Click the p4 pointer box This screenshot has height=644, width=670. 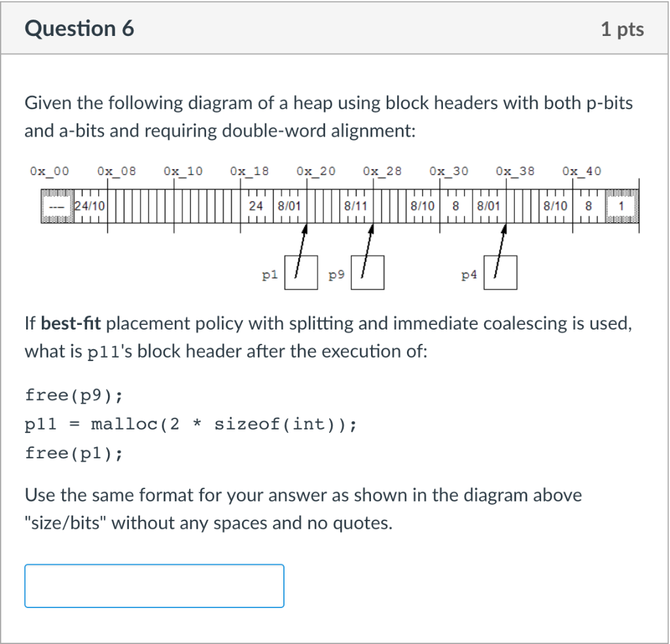[501, 272]
